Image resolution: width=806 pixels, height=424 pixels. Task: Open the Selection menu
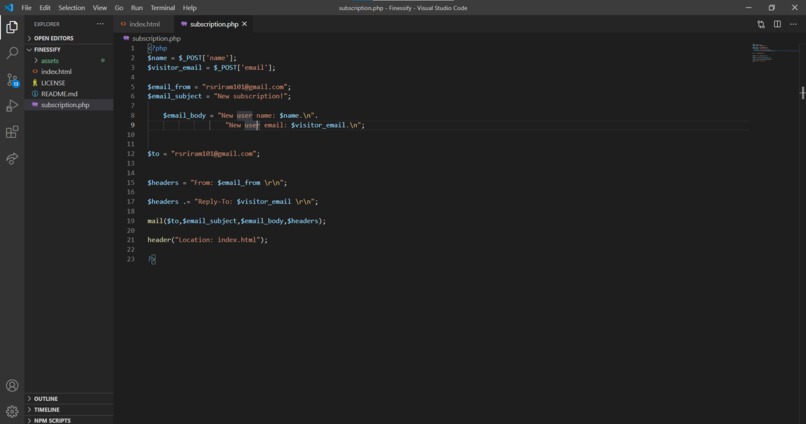pyautogui.click(x=71, y=8)
